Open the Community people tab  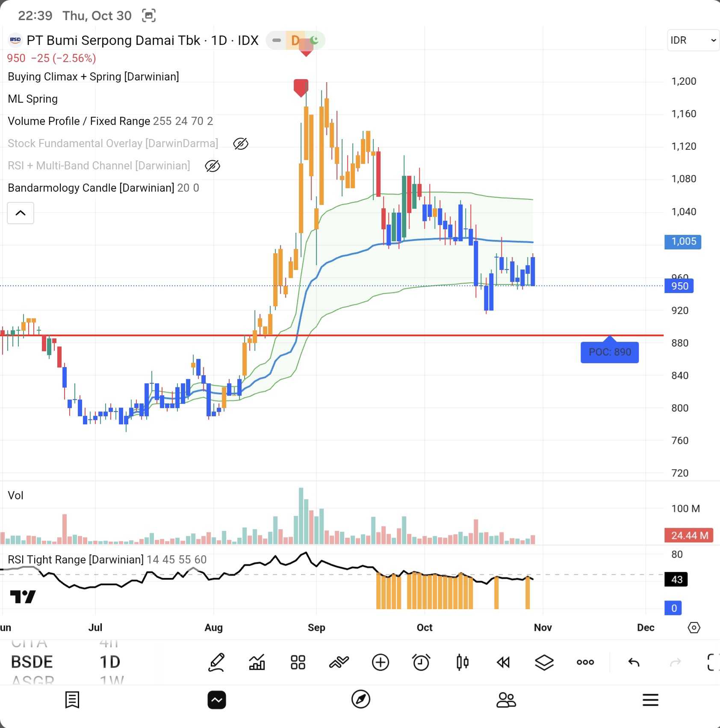pos(506,700)
